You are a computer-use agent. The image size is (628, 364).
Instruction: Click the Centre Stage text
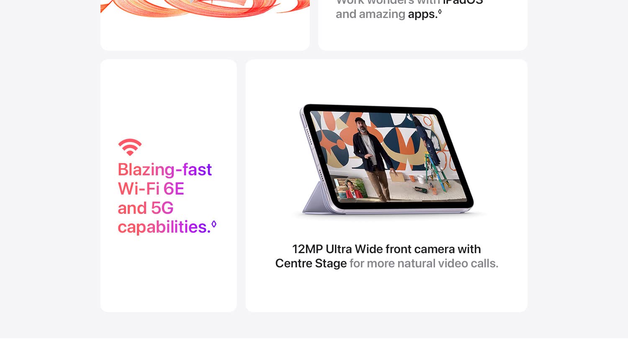point(311,264)
